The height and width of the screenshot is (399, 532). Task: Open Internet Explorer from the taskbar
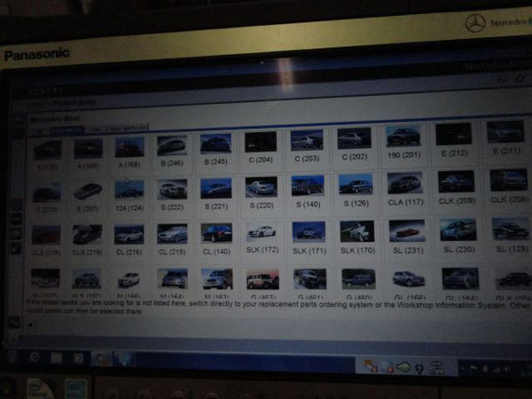click(x=35, y=357)
